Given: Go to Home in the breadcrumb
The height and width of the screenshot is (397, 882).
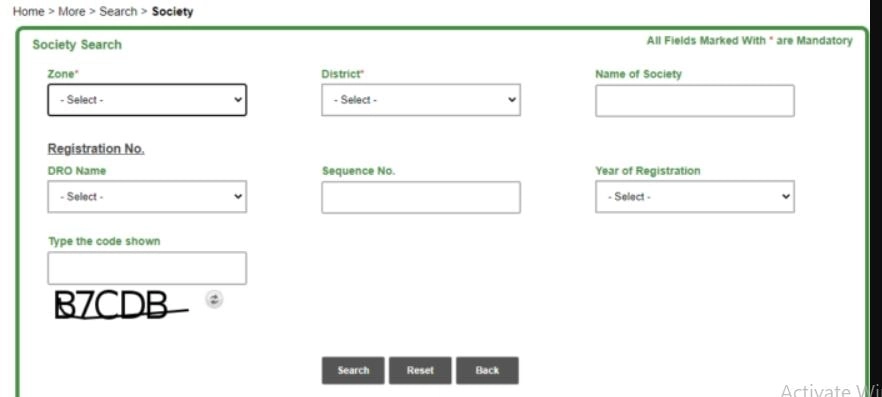Looking at the screenshot, I should tap(29, 11).
